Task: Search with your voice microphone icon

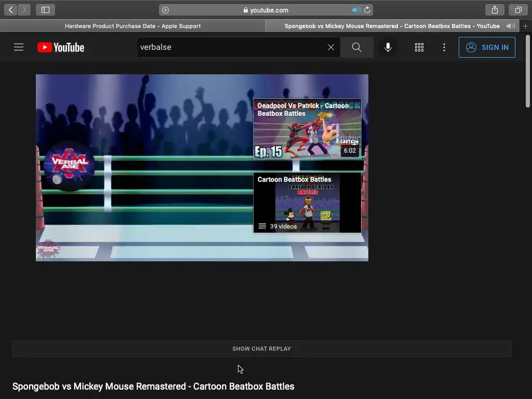Action: coord(388,47)
